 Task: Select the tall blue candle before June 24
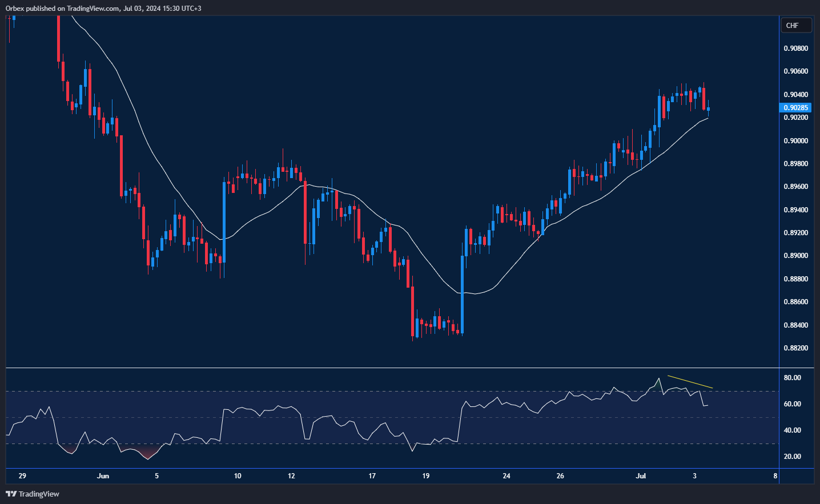[463, 294]
